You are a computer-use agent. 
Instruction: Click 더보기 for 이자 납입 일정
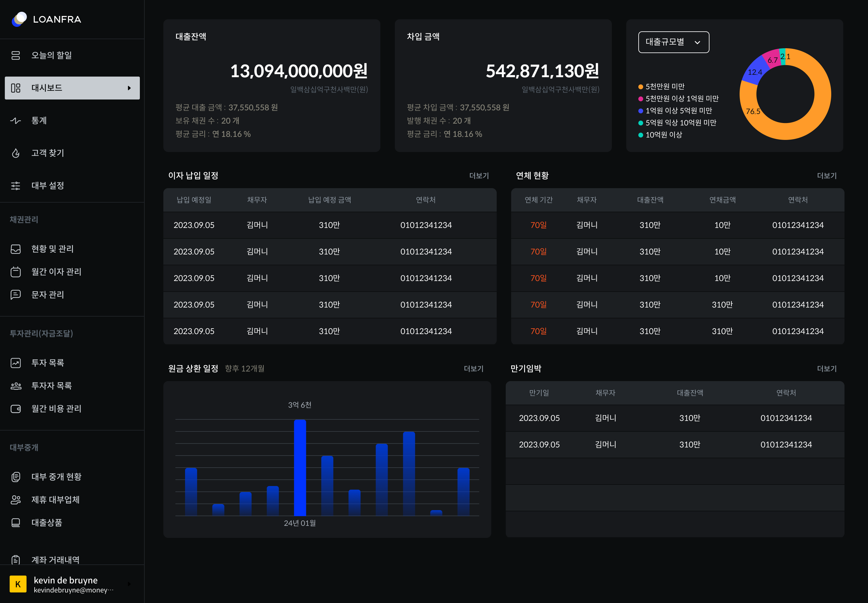(479, 176)
